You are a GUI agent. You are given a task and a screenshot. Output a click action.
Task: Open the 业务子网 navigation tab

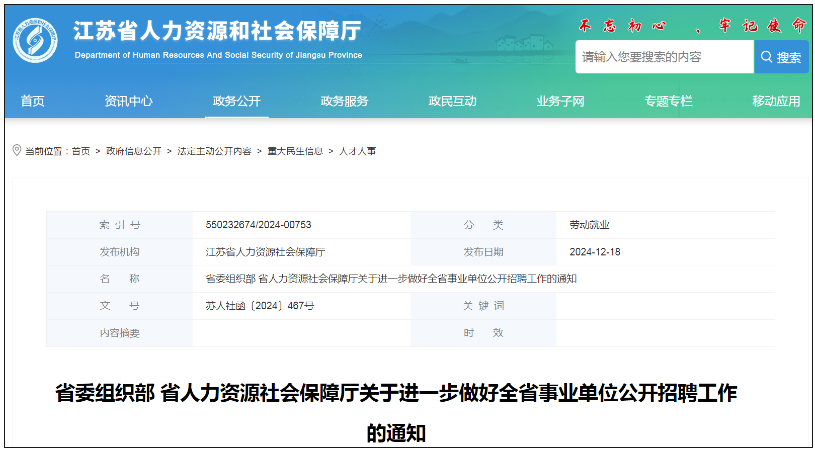[560, 101]
